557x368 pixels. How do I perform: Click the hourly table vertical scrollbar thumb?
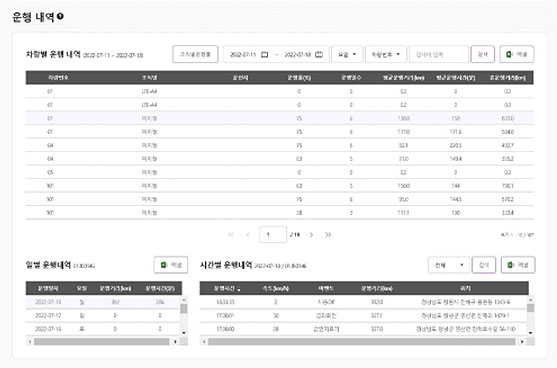tap(530, 308)
